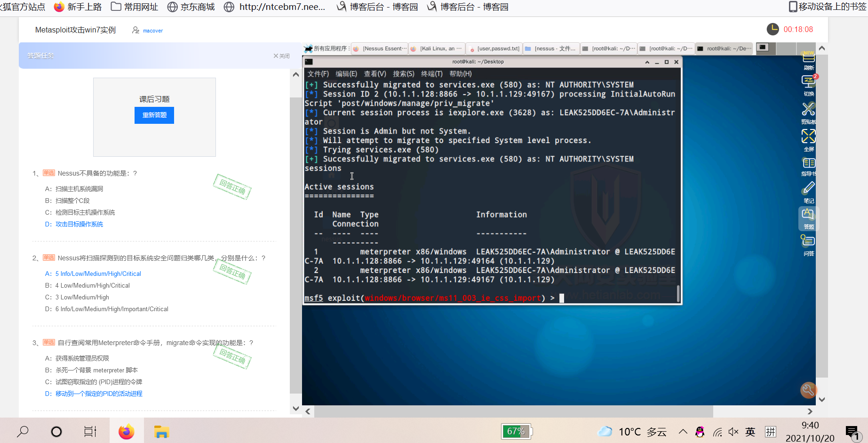Screen dimensions: 868x443
Task: Open File Explorer from the taskbar
Action: click(x=161, y=431)
